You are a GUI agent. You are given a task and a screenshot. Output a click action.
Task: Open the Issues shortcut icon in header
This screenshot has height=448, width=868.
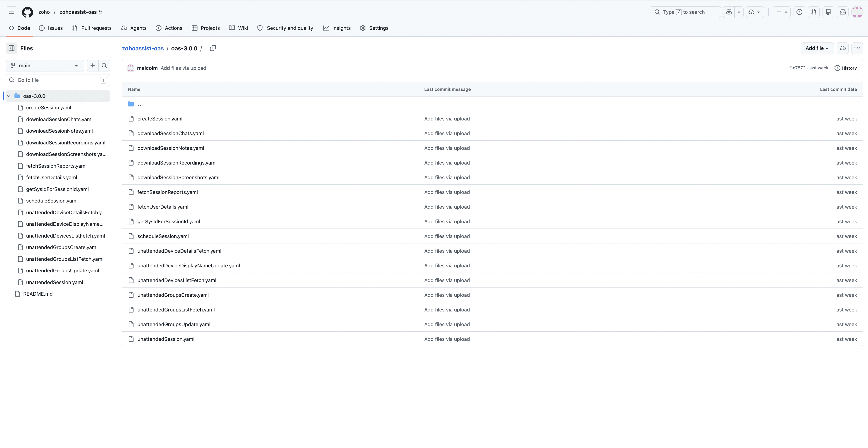[799, 12]
